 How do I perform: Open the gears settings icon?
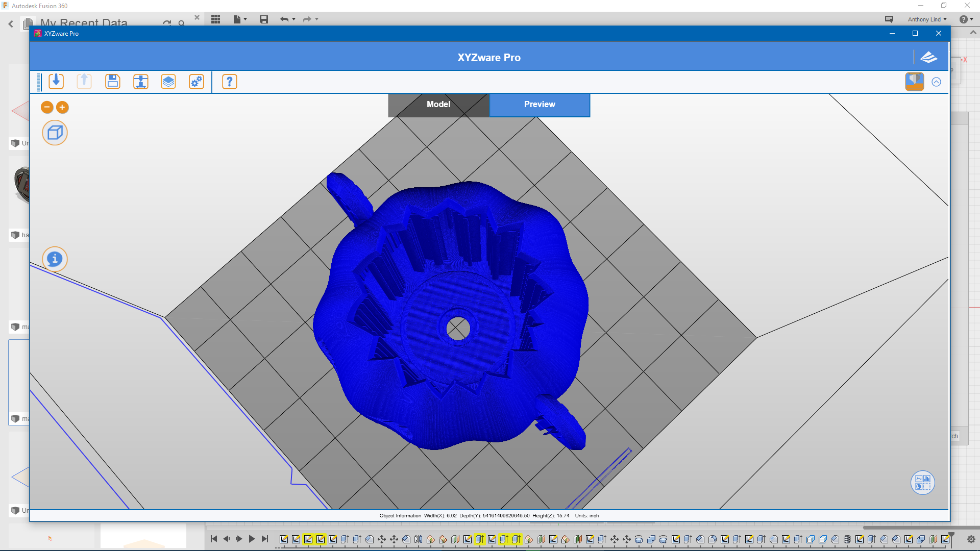pyautogui.click(x=197, y=82)
